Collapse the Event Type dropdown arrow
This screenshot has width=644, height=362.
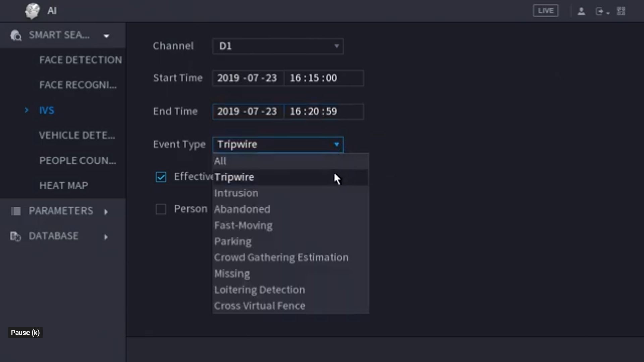pyautogui.click(x=336, y=144)
